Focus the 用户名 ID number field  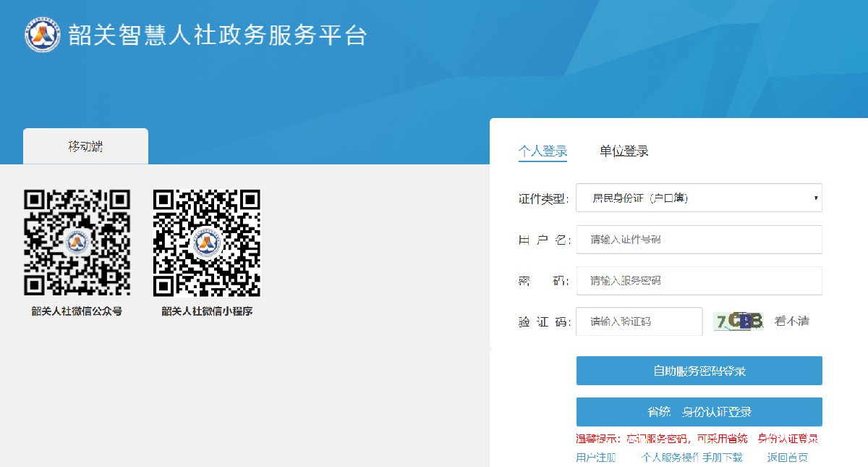(699, 240)
